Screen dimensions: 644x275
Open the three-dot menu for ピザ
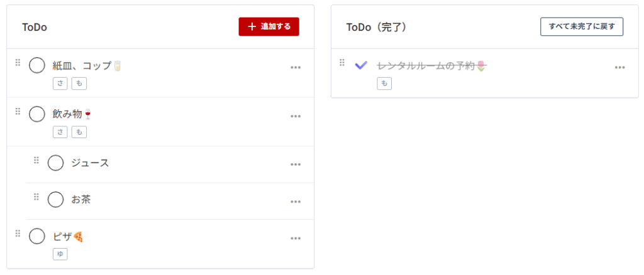[x=296, y=239]
